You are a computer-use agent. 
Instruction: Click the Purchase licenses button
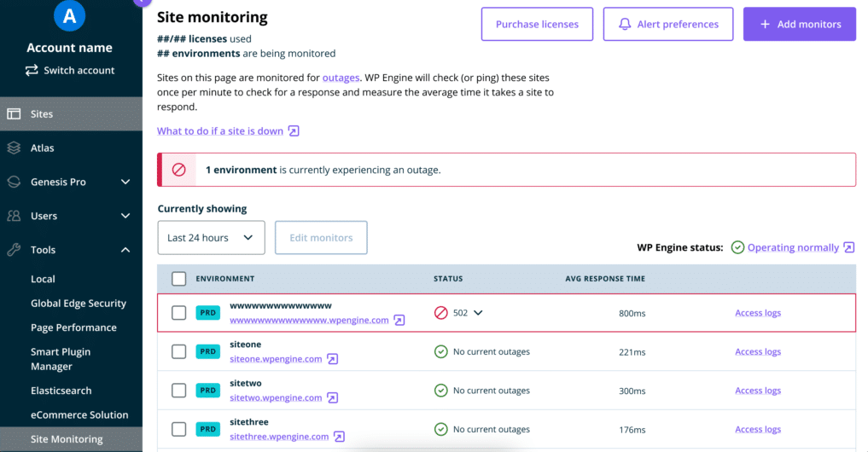[x=537, y=24]
